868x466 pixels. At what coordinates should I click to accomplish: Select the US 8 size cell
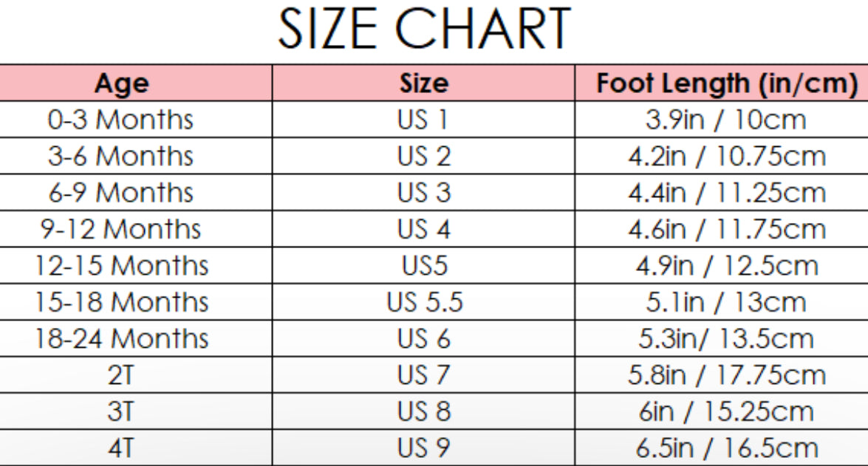point(423,411)
